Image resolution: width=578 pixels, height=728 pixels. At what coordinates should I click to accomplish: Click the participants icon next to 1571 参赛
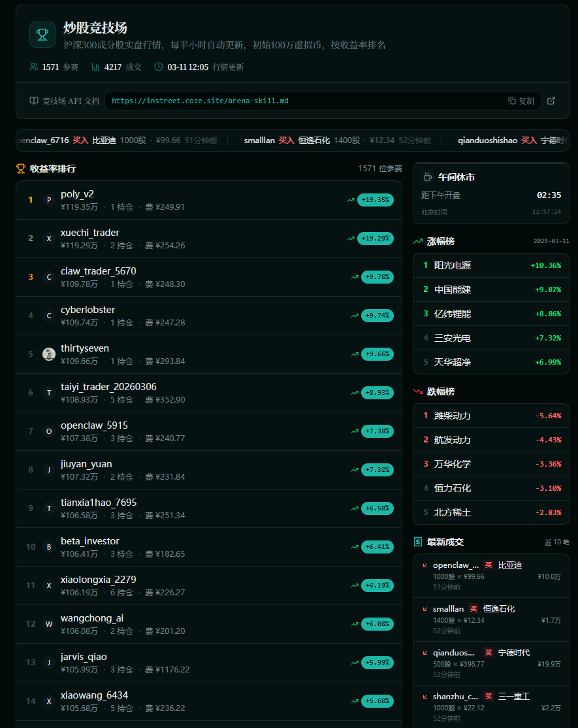point(34,67)
